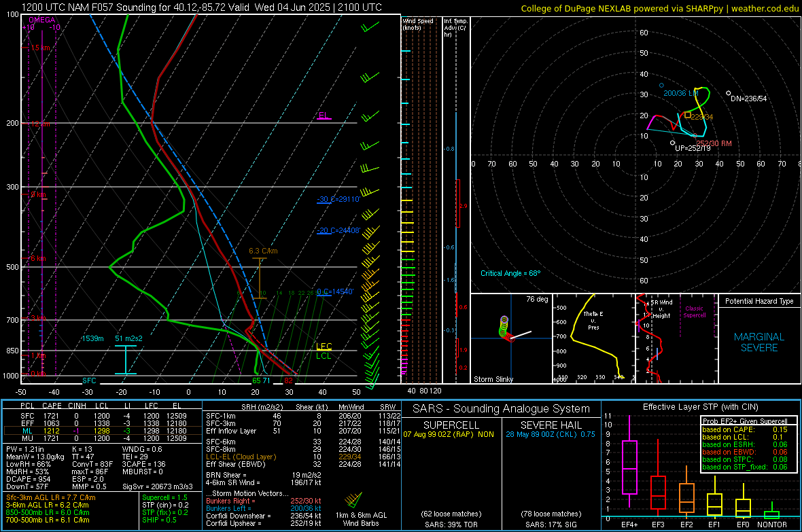Click the 76 deg value in Storm Slinky
Screen dimensions: 802x532
pyautogui.click(x=537, y=299)
